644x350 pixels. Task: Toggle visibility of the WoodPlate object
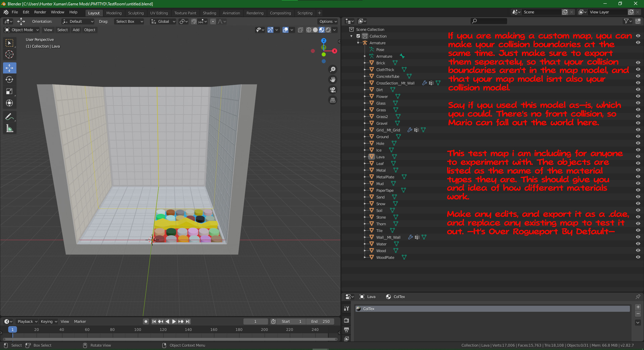pos(638,257)
